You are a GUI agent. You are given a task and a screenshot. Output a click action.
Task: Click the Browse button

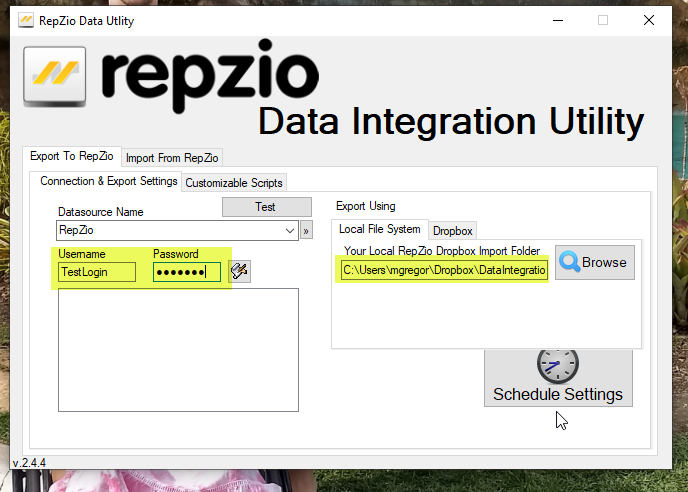[x=595, y=262]
